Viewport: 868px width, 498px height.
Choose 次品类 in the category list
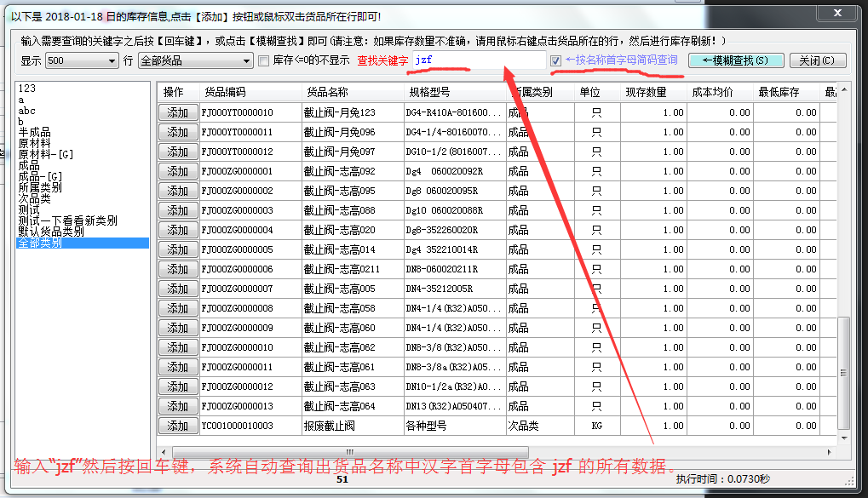pyautogui.click(x=34, y=198)
